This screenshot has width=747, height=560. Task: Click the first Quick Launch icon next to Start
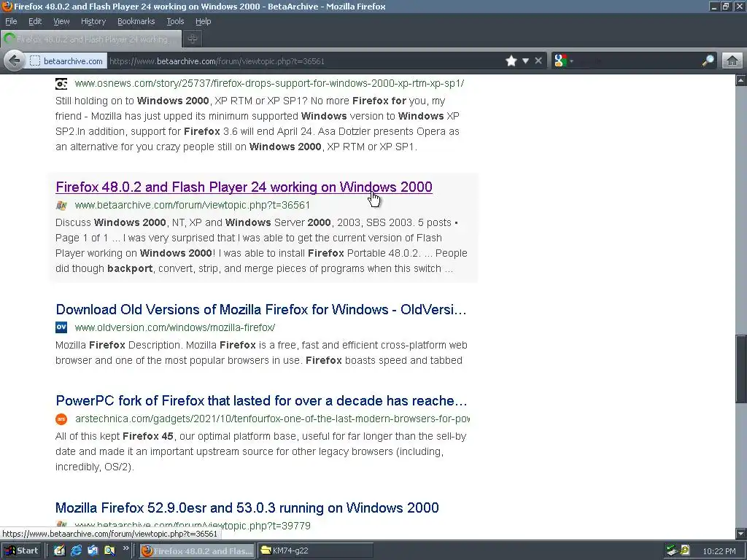pyautogui.click(x=59, y=551)
